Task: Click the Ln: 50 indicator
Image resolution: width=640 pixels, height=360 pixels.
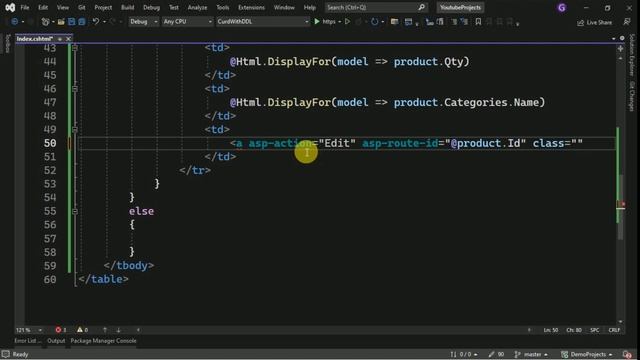Action: pyautogui.click(x=551, y=330)
